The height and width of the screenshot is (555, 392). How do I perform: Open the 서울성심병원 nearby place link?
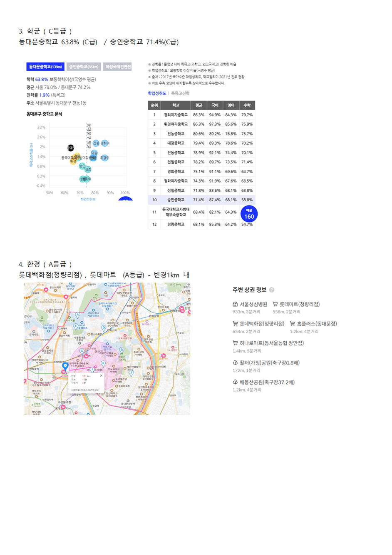click(253, 304)
